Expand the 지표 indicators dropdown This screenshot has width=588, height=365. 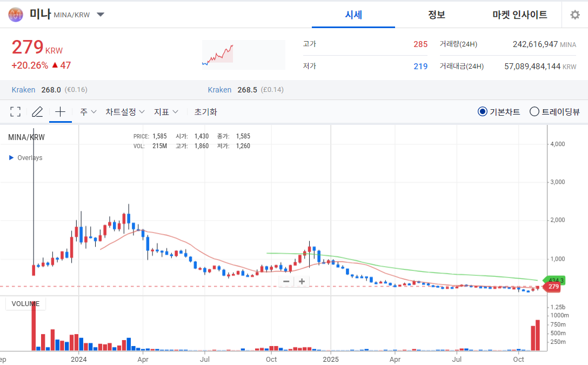pyautogui.click(x=166, y=111)
